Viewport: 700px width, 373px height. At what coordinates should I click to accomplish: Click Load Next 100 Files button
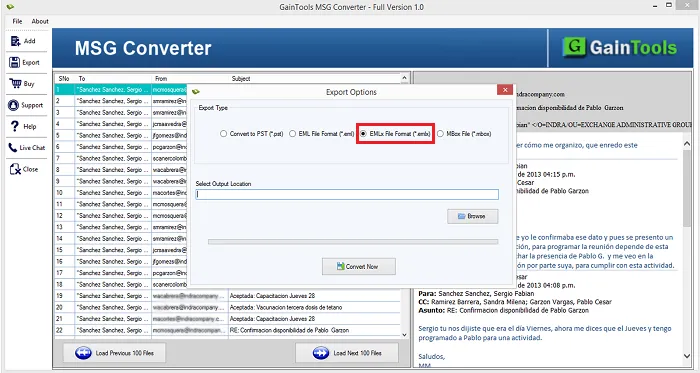[x=347, y=353]
